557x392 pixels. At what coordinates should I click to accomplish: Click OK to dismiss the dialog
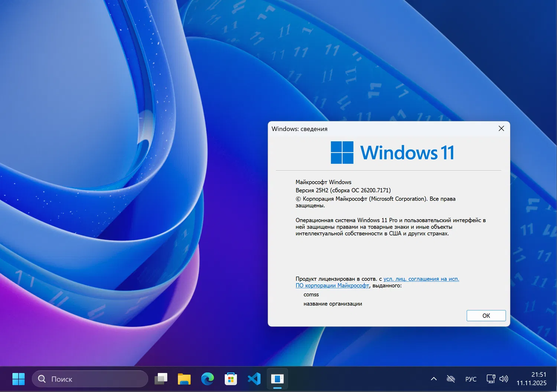coord(486,315)
